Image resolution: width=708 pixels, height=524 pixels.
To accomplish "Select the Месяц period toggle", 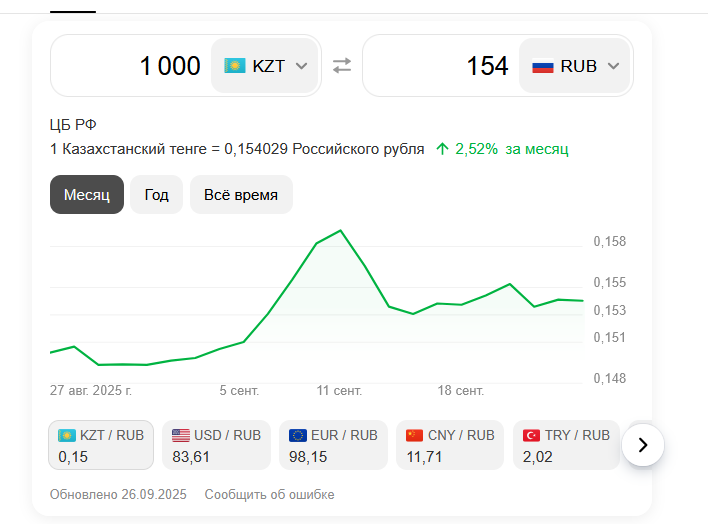I will click(87, 194).
